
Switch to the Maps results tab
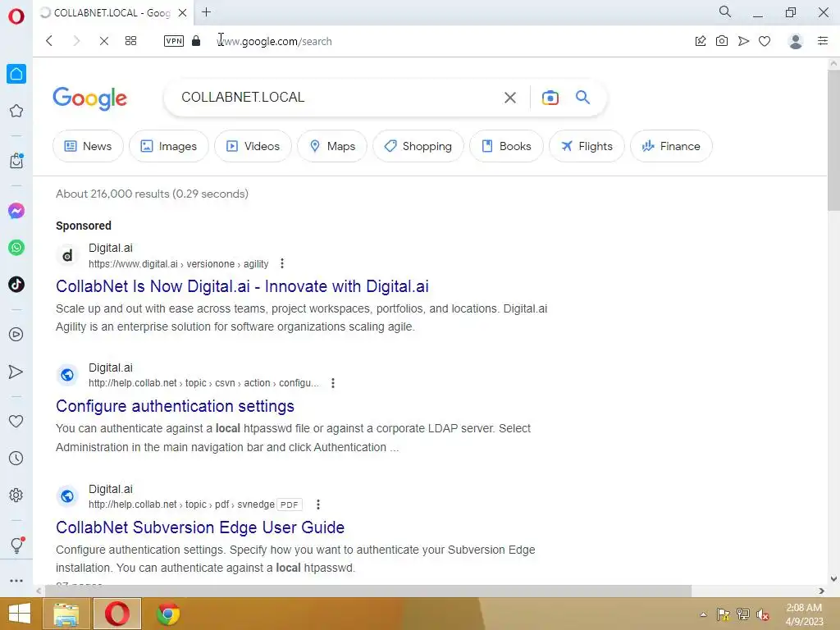click(332, 146)
